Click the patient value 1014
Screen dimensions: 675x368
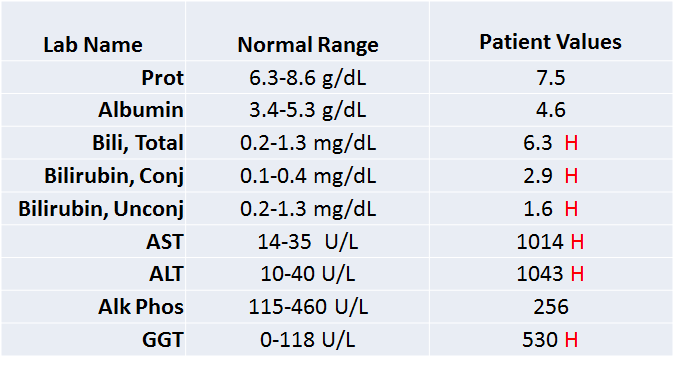[x=540, y=242]
